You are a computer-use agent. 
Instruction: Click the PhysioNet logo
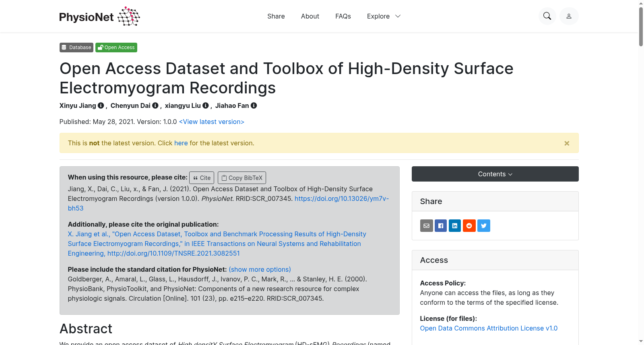point(99,17)
